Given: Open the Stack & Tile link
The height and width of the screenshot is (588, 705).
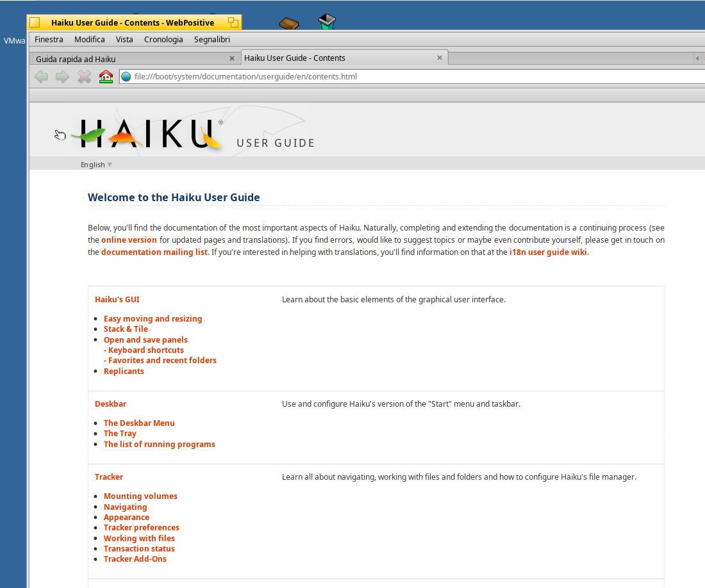Looking at the screenshot, I should pyautogui.click(x=126, y=329).
